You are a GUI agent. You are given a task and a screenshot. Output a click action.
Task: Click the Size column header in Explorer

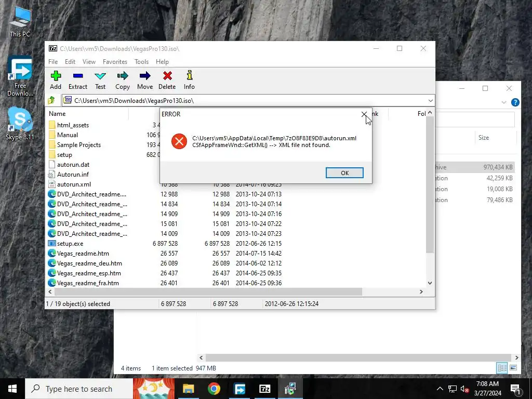[484, 137]
